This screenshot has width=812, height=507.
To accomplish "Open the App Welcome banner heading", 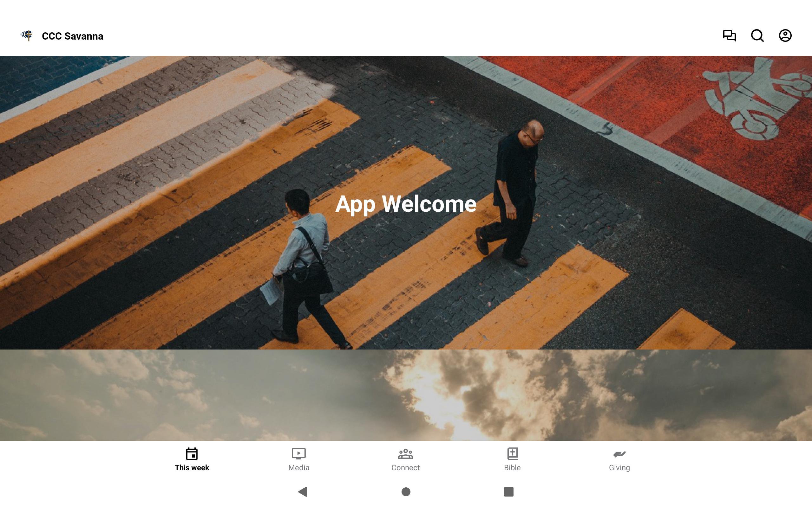I will 406,204.
